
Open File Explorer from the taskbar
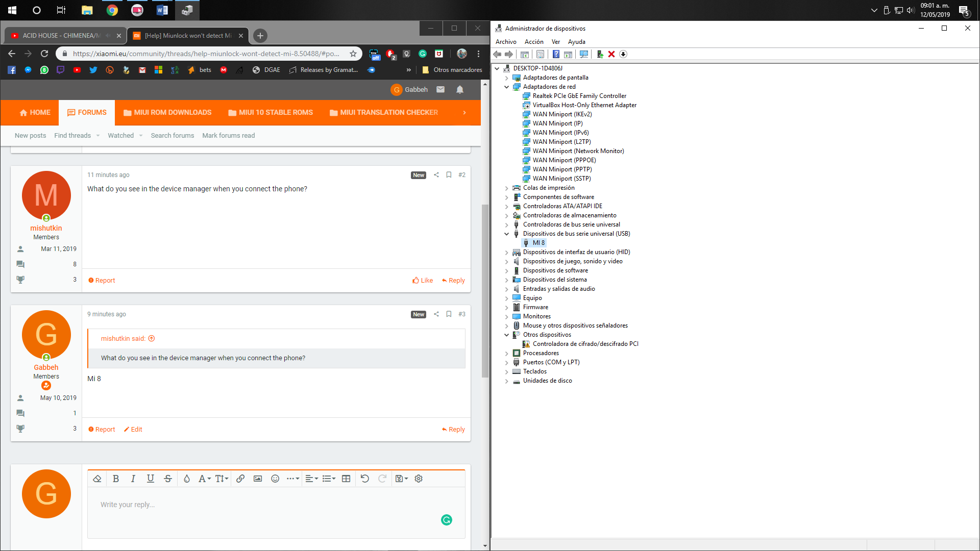coord(87,10)
